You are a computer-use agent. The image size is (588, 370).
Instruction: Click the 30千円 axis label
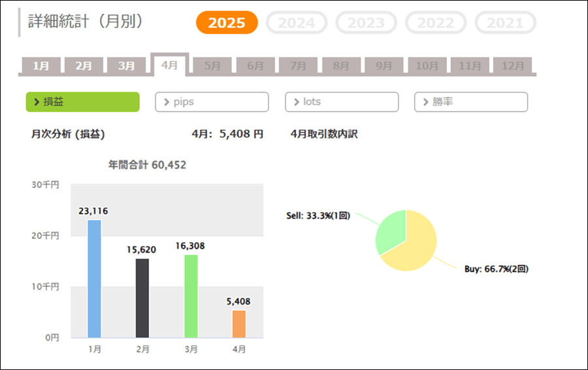coord(45,185)
